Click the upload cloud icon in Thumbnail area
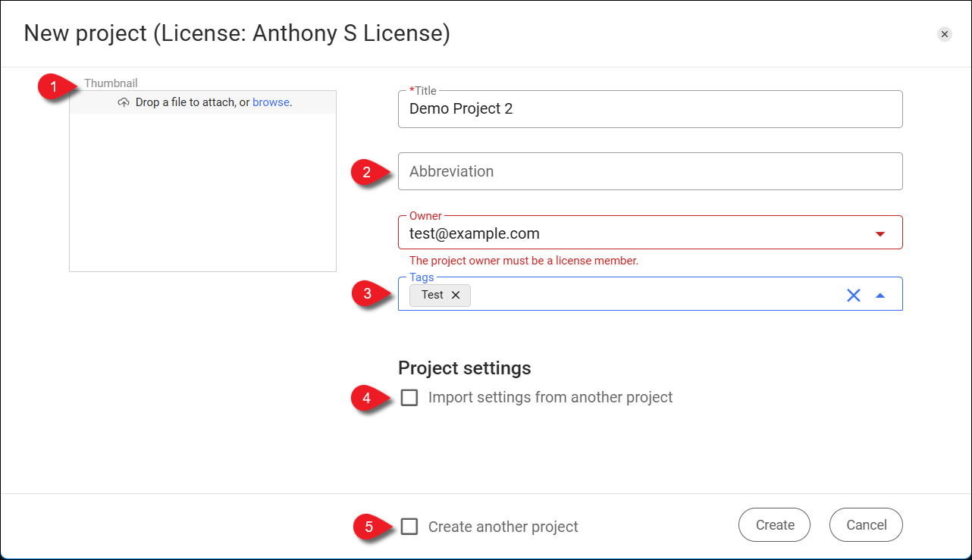The height and width of the screenshot is (560, 972). pos(124,102)
